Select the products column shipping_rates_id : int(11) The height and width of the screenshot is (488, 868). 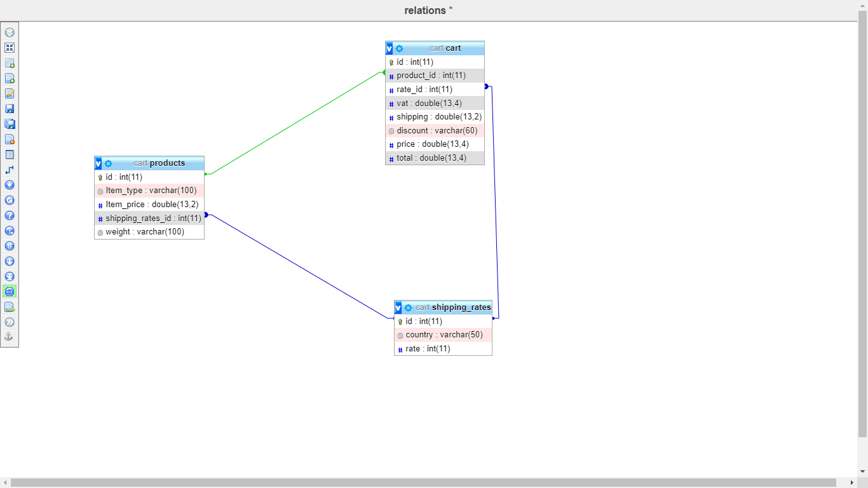[149, 219]
